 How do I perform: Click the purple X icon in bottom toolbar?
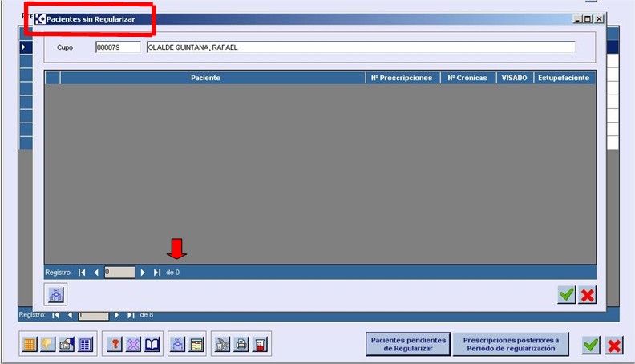coord(133,344)
